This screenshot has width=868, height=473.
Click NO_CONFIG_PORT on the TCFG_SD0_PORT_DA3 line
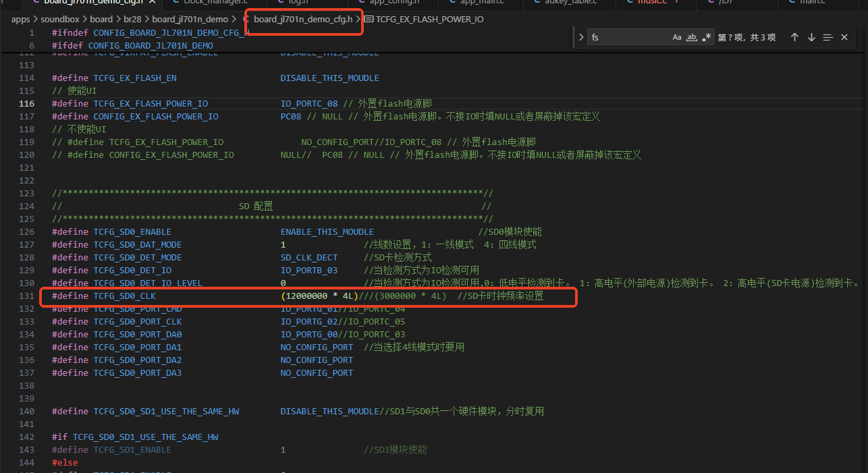point(317,373)
